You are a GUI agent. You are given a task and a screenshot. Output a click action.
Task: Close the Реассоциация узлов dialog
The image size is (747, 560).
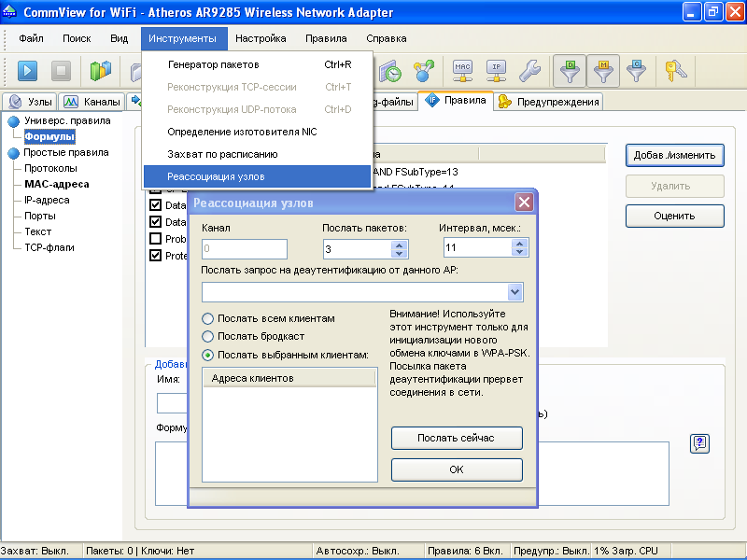(524, 203)
